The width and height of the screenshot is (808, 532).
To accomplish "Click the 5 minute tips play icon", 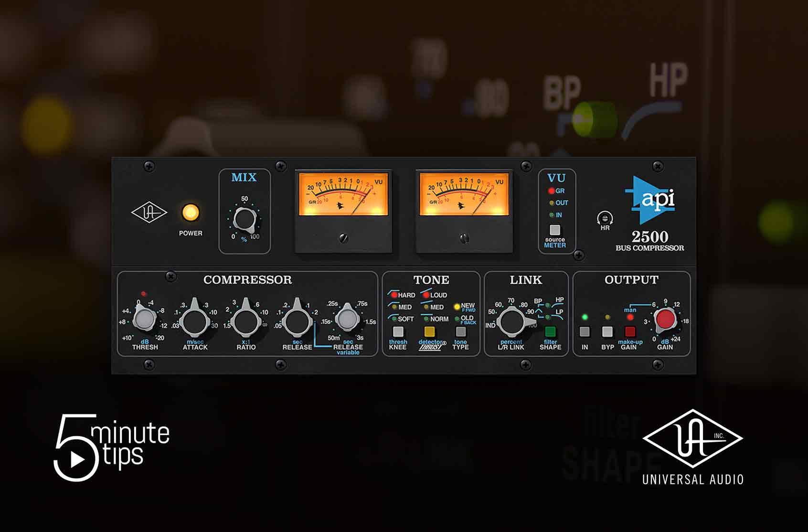I will coord(76,459).
